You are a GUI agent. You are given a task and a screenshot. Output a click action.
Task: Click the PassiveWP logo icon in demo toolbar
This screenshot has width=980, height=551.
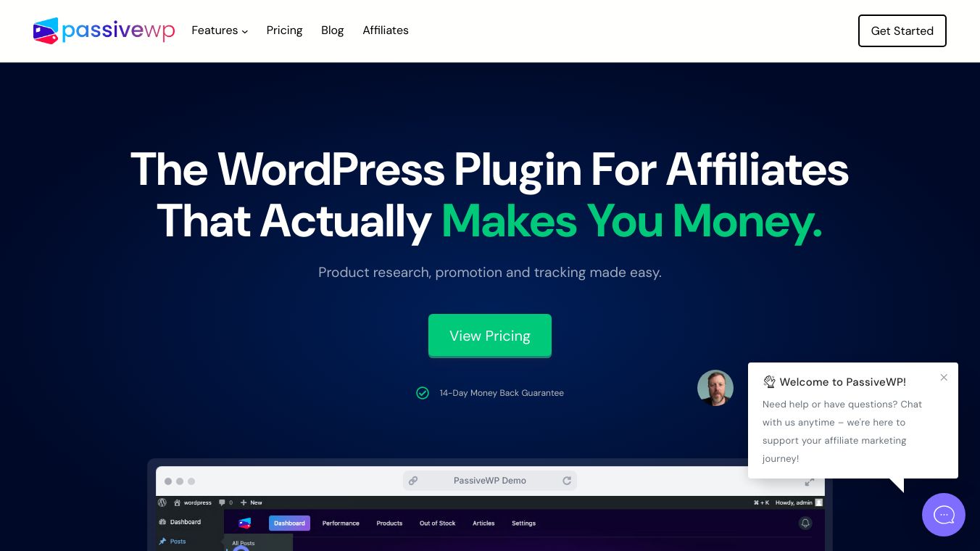click(245, 523)
